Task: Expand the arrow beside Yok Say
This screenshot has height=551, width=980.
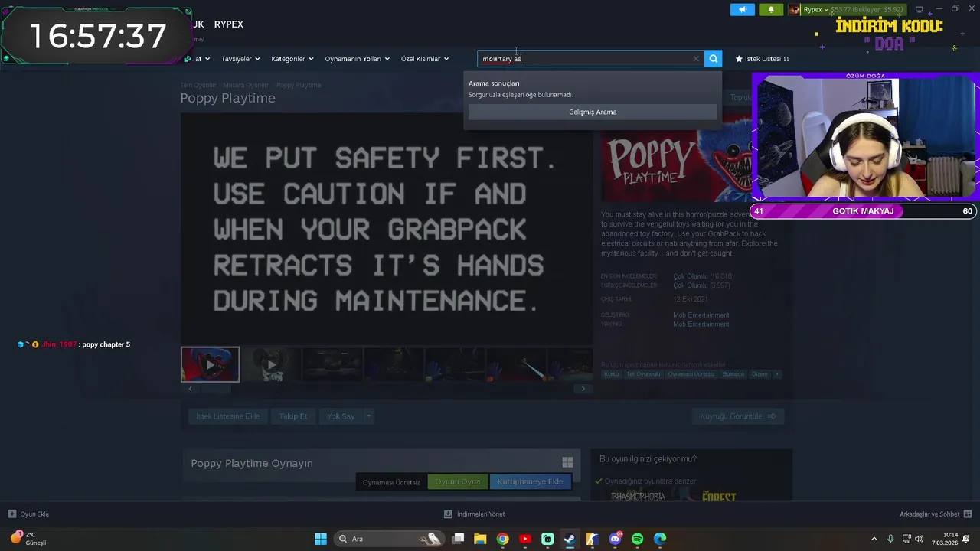Action: point(368,416)
